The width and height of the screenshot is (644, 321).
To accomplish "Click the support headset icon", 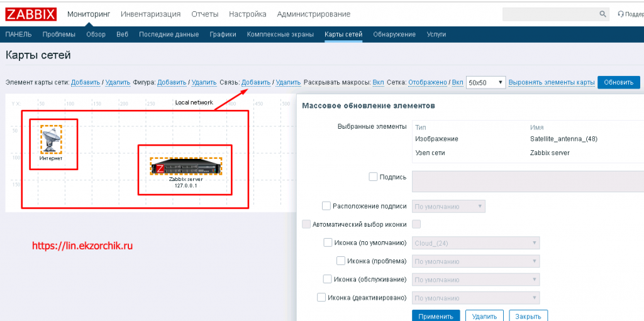I will click(621, 14).
